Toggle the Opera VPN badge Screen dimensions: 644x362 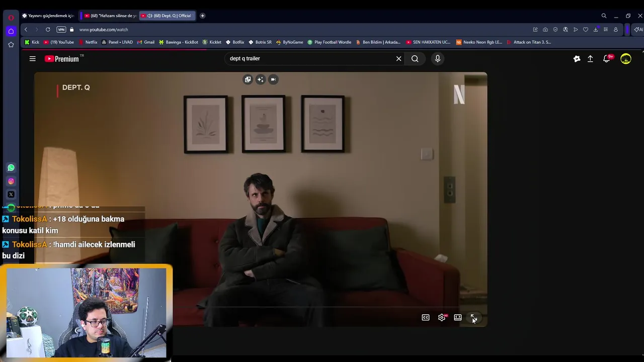click(61, 30)
